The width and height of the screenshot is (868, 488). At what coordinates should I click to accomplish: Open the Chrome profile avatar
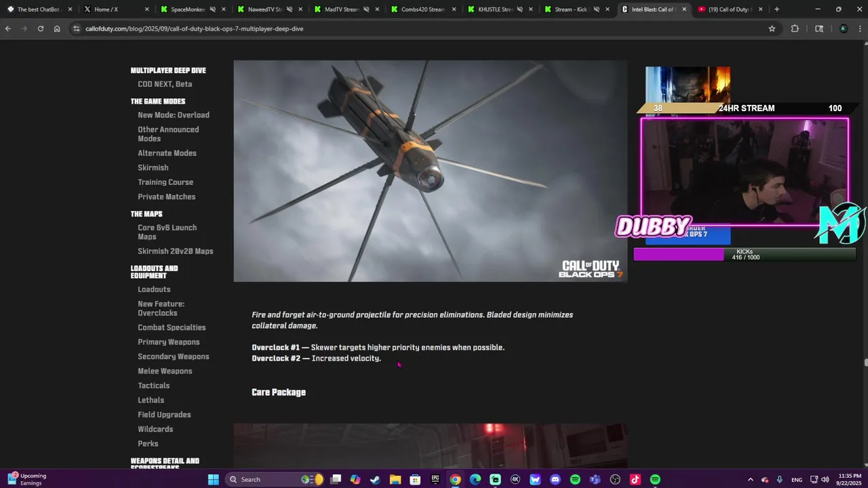[x=844, y=28]
